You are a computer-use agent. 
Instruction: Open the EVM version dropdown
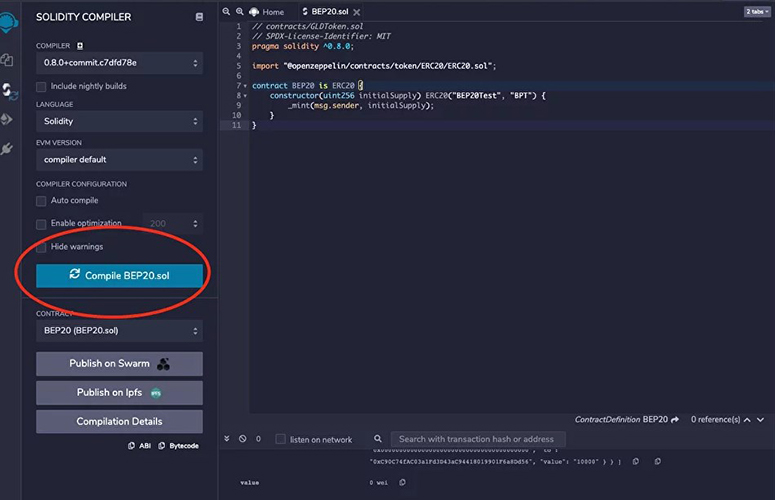coord(119,159)
